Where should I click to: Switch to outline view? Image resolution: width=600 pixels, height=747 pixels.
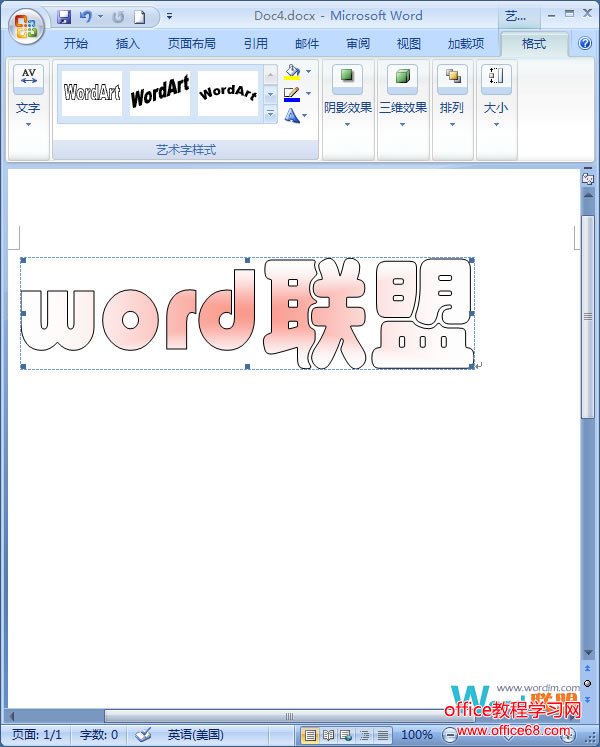pyautogui.click(x=365, y=735)
